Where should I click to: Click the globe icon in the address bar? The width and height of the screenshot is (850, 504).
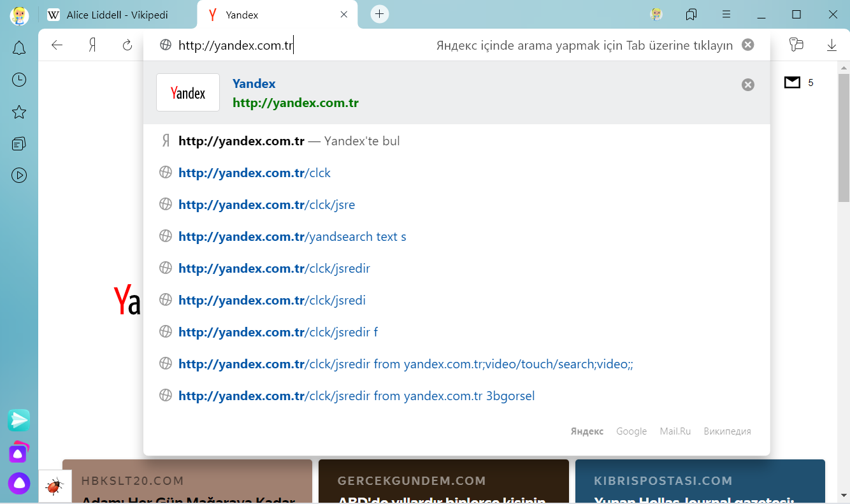click(166, 45)
